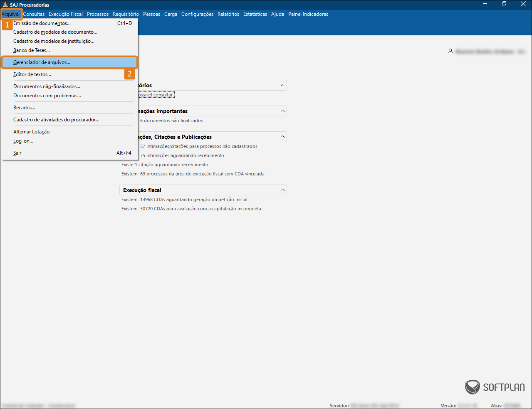
Task: Click the SAJ Procuradorias app icon
Action: coord(5,5)
